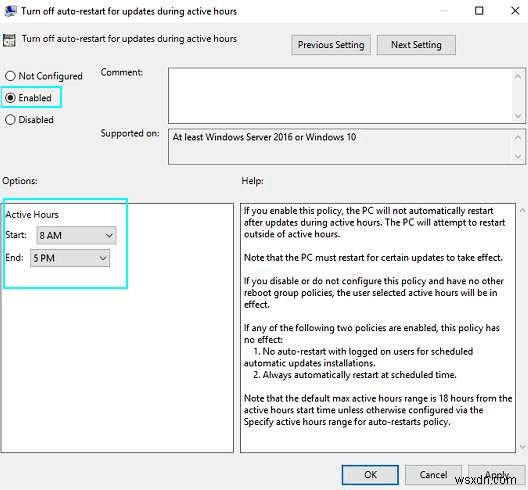
Task: Open the Start time dropdown showing 8 AM
Action: tap(76, 235)
